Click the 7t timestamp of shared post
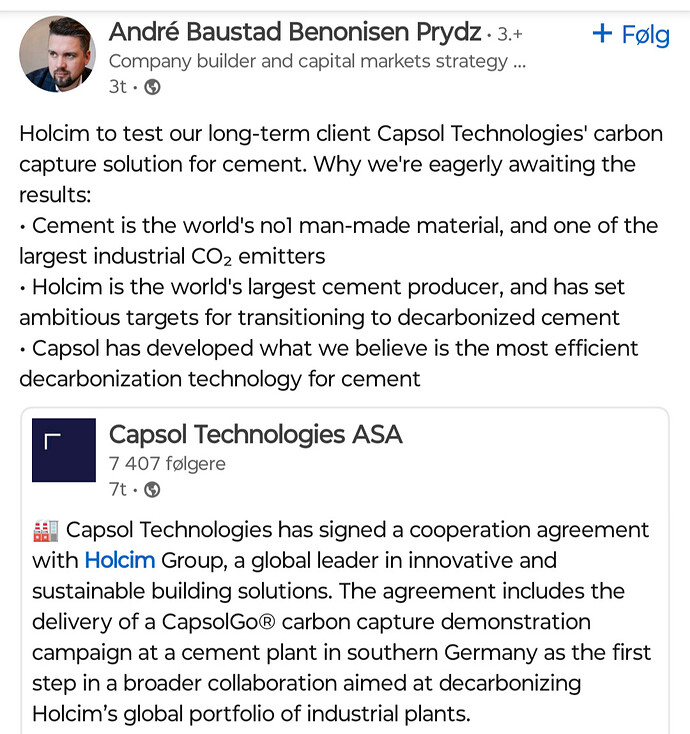 click(117, 490)
